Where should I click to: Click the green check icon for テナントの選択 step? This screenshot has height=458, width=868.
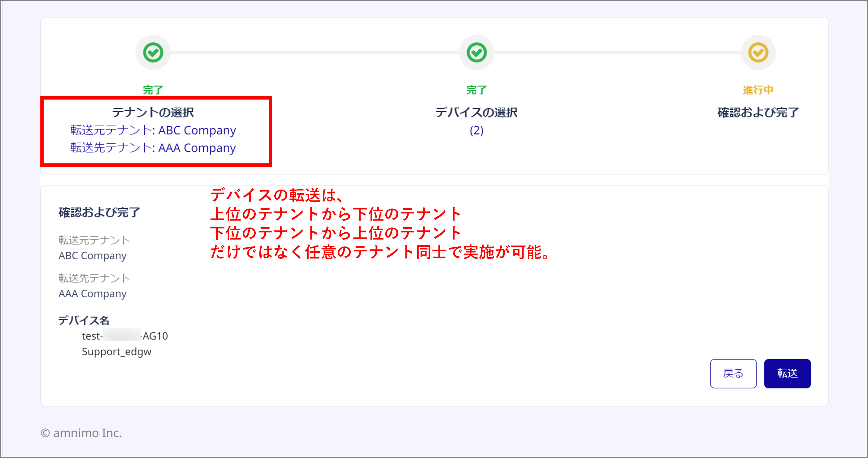coord(153,53)
